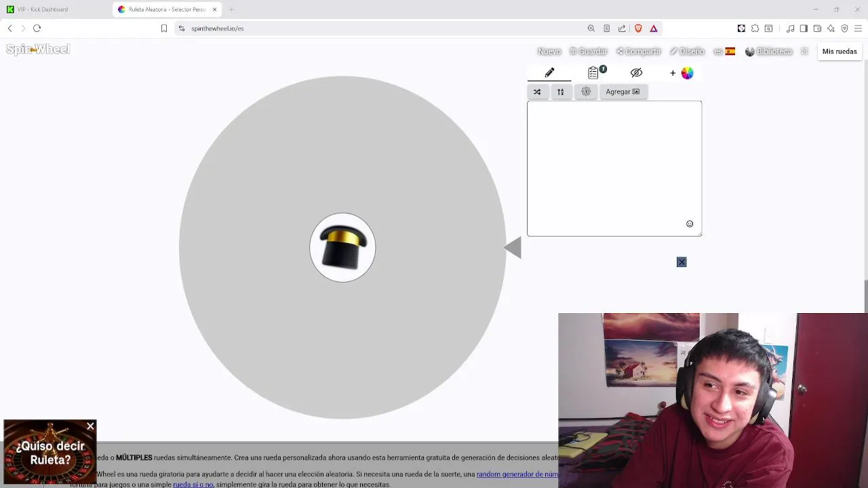This screenshot has height=488, width=868.
Task: Click the '¿Quiso decir Ruleta?' ad image
Action: (x=50, y=452)
